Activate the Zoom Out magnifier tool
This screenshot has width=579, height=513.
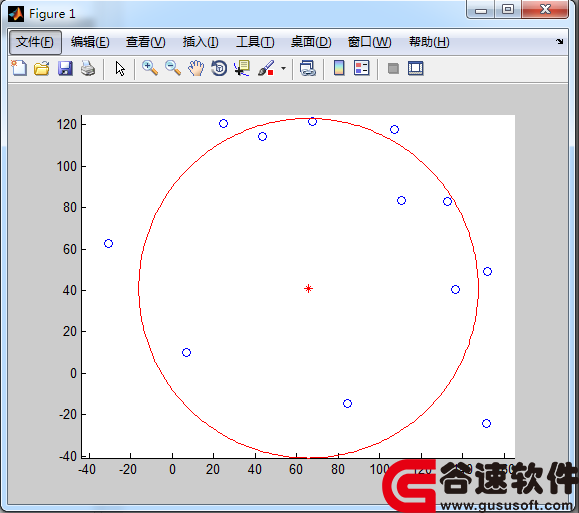[x=173, y=68]
